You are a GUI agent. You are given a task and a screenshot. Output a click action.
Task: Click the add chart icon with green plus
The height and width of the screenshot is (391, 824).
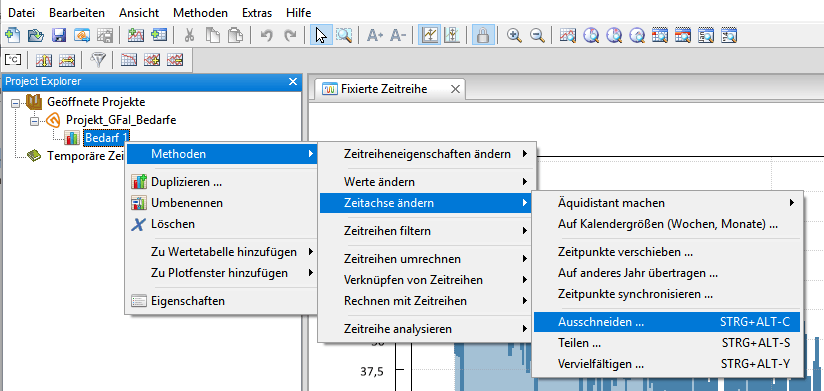pyautogui.click(x=136, y=35)
